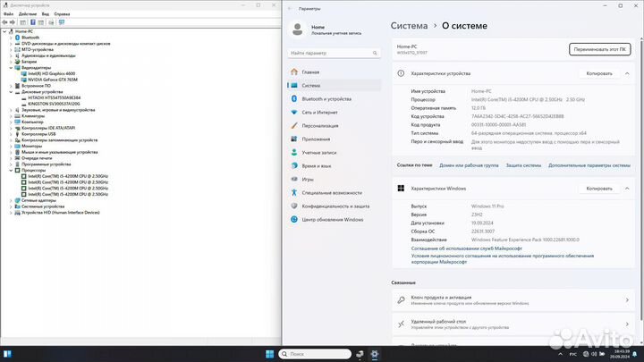Copy Windows specifications with Копировать button
The height and width of the screenshot is (362, 644).
pos(599,189)
